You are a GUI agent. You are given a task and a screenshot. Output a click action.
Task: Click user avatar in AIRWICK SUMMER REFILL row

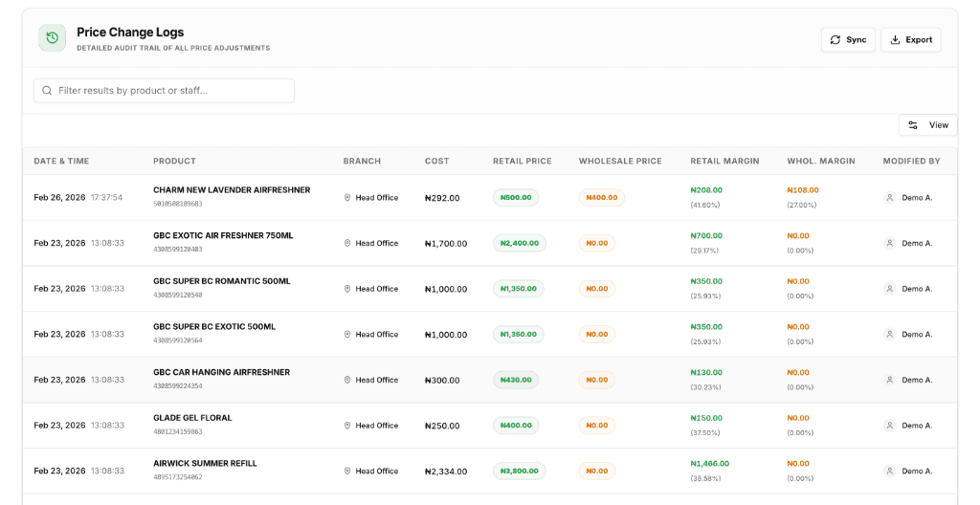[889, 472]
